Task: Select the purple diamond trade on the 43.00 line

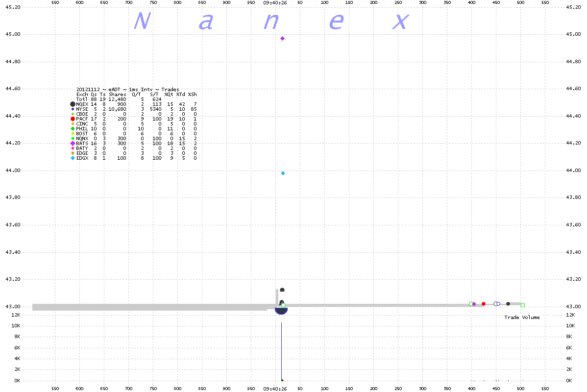Action: pyautogui.click(x=474, y=304)
